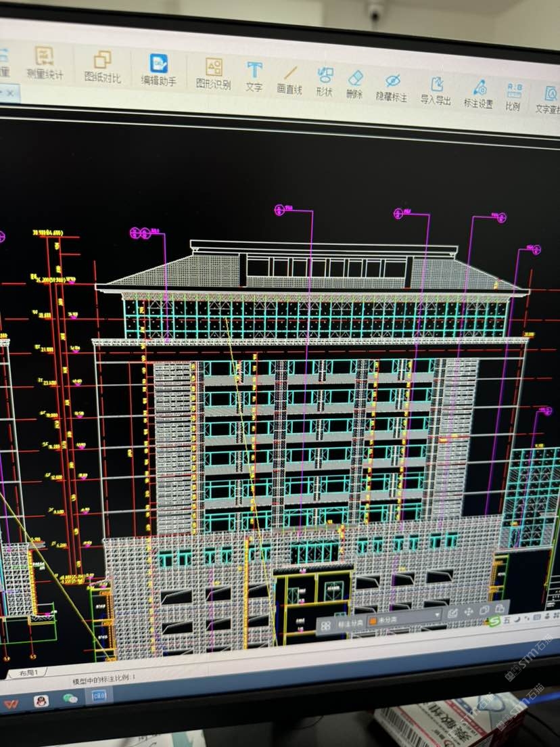The height and width of the screenshot is (747, 560).
Task: Launch the 编辑助手 edit assistant
Action: (x=159, y=70)
